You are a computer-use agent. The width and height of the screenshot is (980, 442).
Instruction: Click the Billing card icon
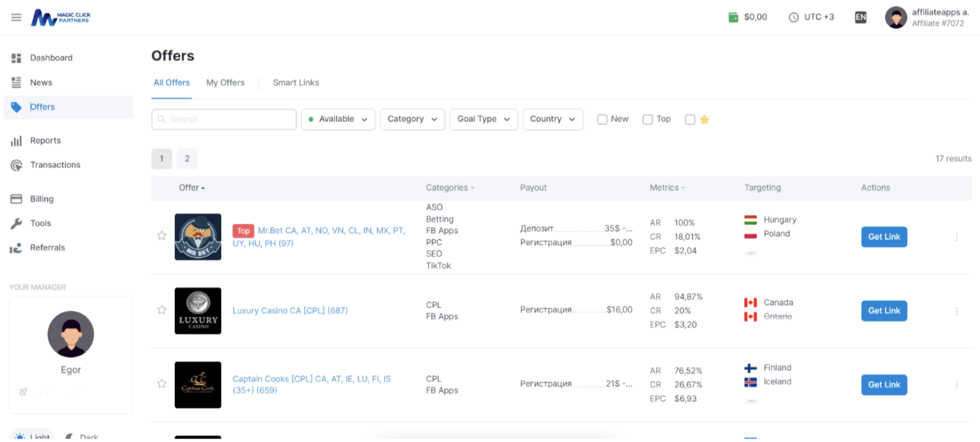[16, 199]
